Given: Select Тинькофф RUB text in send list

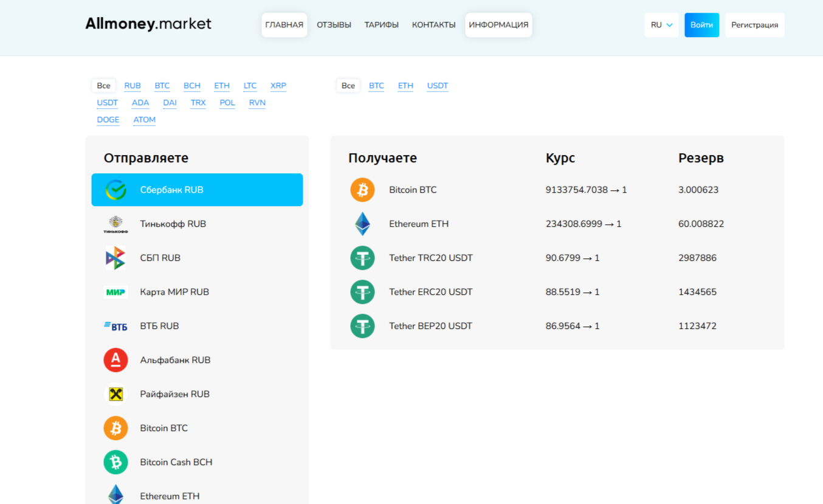Looking at the screenshot, I should (x=173, y=224).
